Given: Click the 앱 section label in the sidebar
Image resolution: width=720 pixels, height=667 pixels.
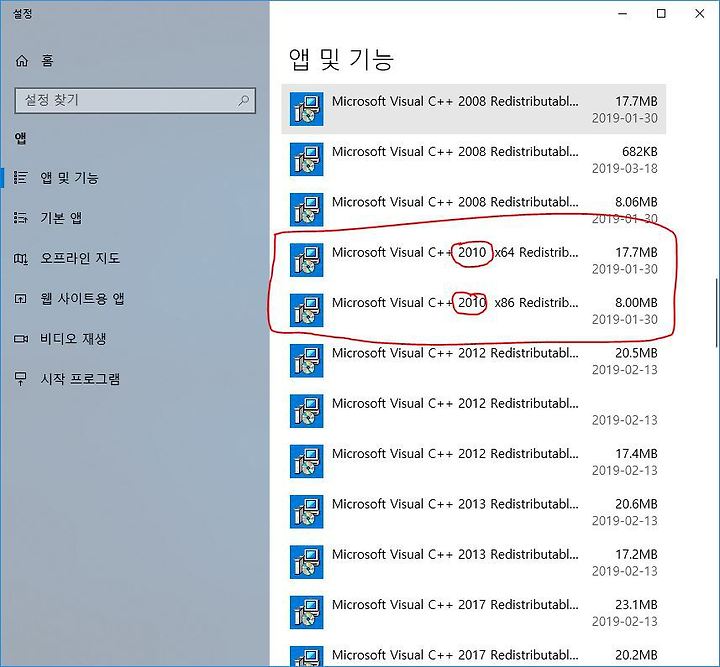Looking at the screenshot, I should (20, 138).
